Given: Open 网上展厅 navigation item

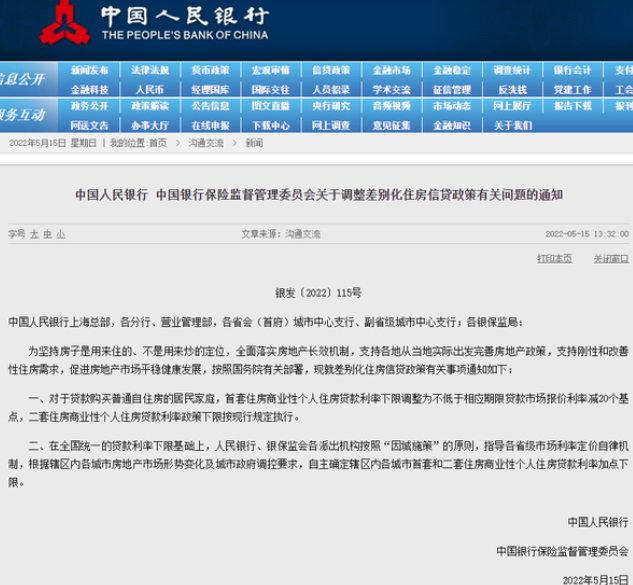Looking at the screenshot, I should tap(512, 106).
